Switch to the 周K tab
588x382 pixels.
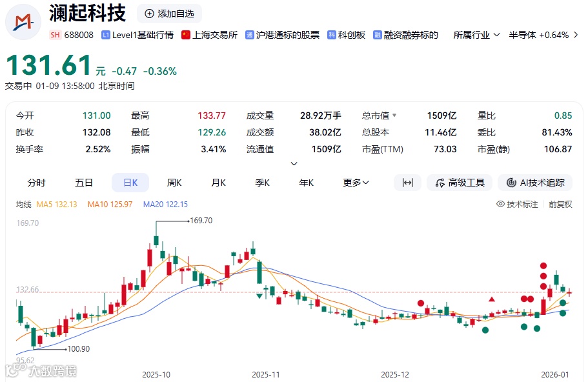[x=174, y=183]
